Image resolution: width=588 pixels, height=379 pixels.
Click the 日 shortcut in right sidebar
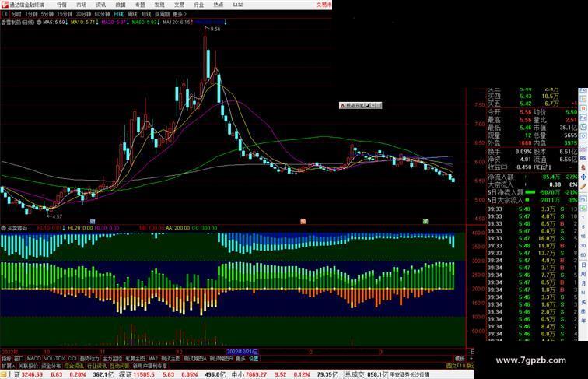[583, 265]
